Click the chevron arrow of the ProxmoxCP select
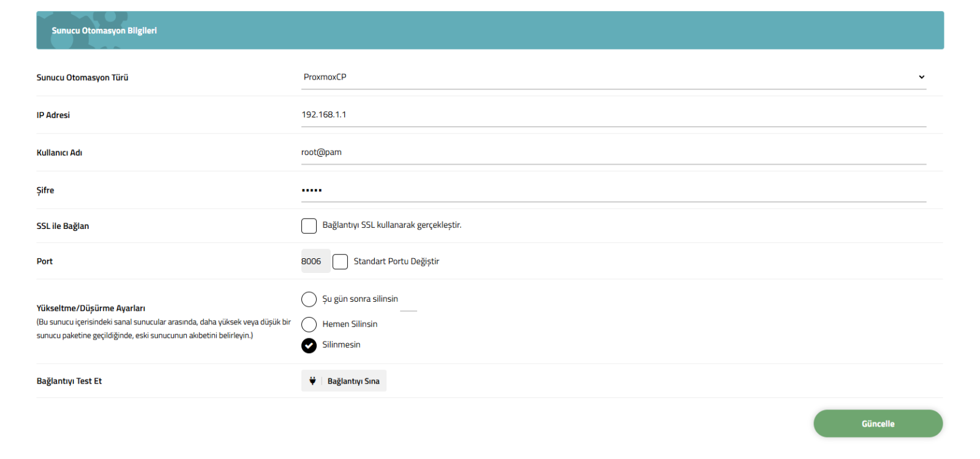Viewport: 980px width, 459px height. click(921, 77)
